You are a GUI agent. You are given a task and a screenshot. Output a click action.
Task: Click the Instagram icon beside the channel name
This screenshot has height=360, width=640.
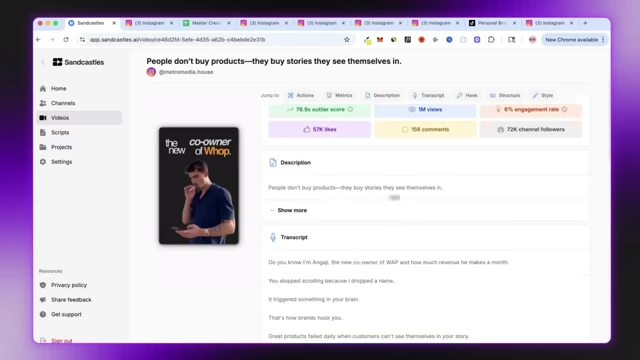pos(151,72)
